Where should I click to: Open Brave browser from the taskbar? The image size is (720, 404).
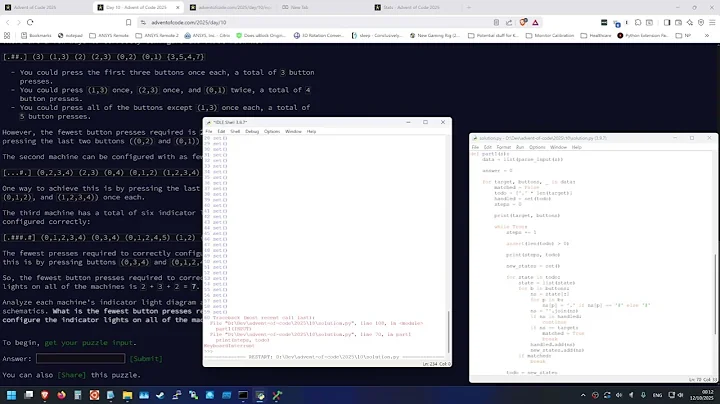click(45, 395)
